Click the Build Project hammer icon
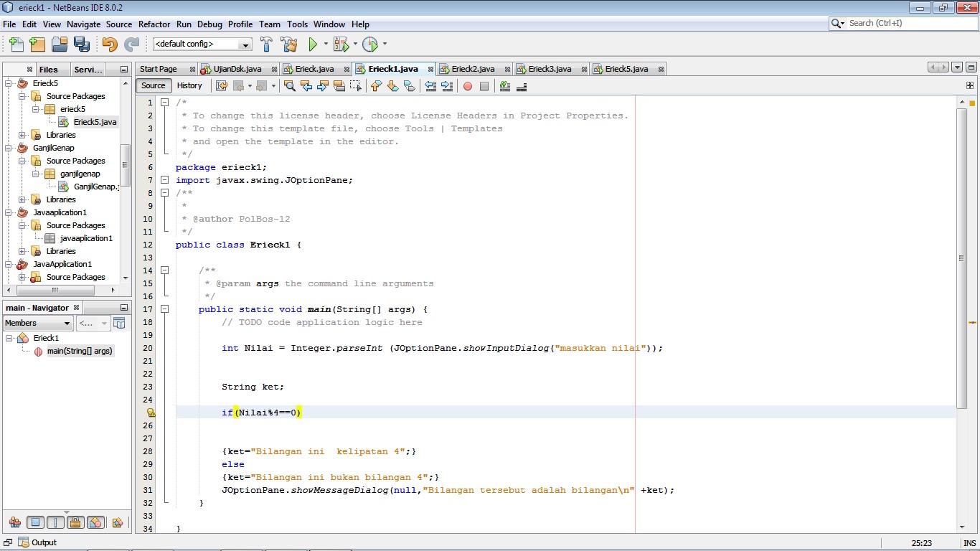980x551 pixels. (x=265, y=44)
